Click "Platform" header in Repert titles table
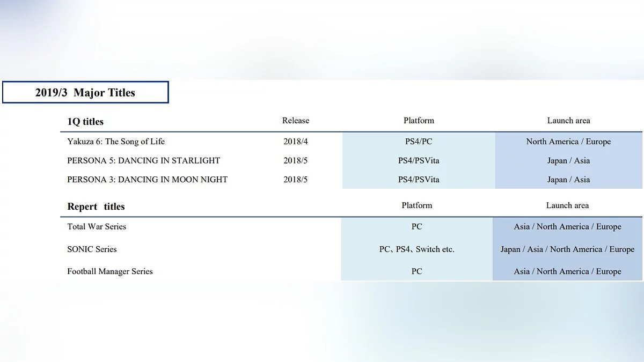The image size is (644, 362). coord(417,205)
